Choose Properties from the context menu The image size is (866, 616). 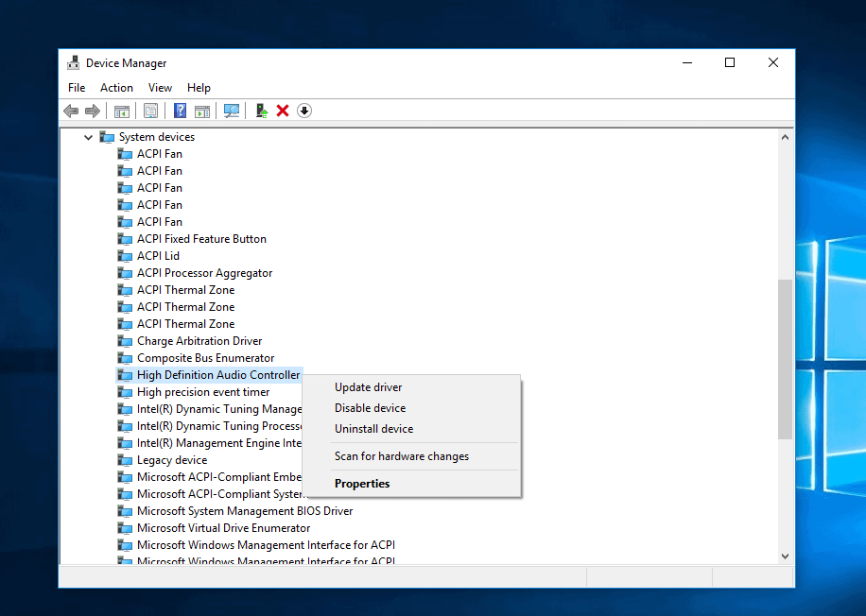coord(362,483)
